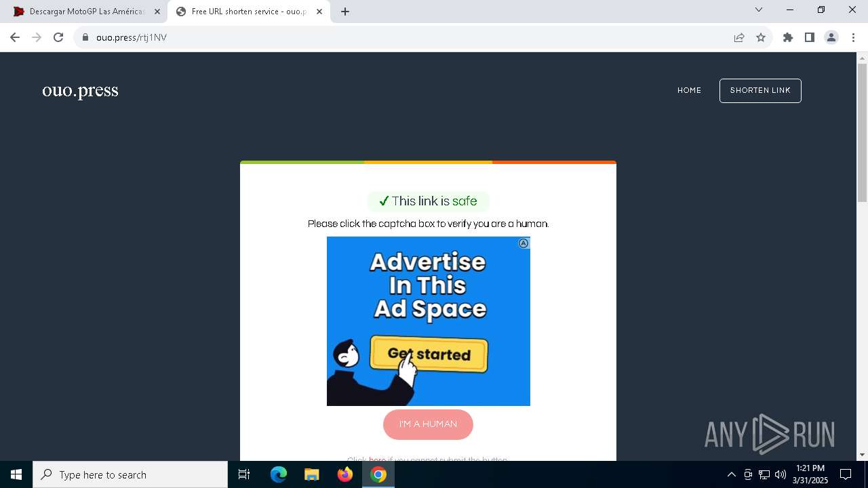Click the SHORTEN LINK button
The width and height of the screenshot is (868, 488).
pyautogui.click(x=760, y=91)
